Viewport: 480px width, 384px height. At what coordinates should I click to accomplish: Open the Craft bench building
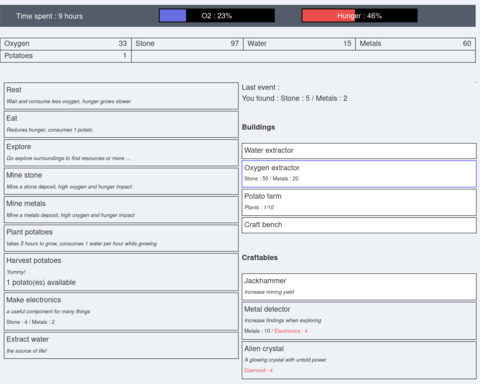coord(359,225)
